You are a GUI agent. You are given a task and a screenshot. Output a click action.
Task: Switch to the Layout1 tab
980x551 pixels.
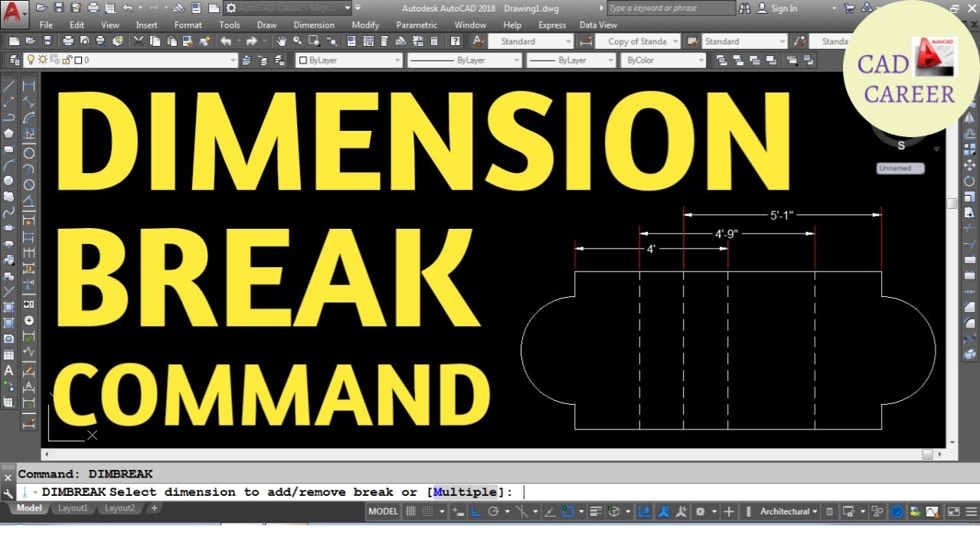pyautogui.click(x=73, y=508)
